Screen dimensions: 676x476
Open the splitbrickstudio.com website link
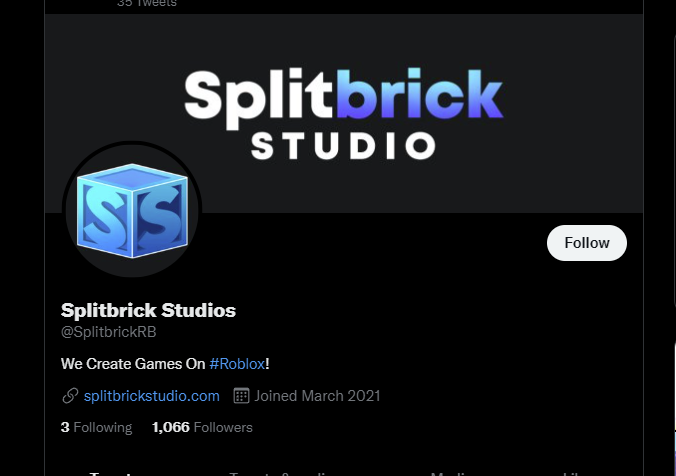(x=151, y=396)
